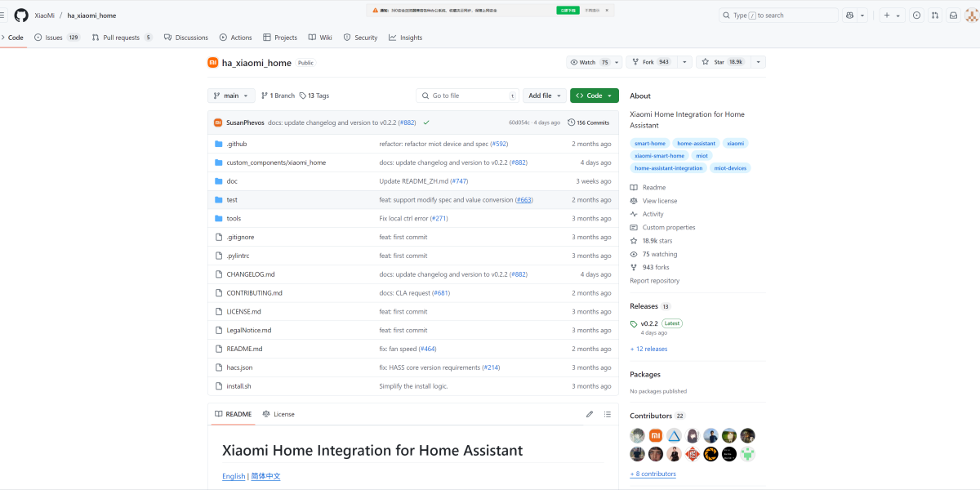The image size is (980, 490).
Task: Click the Issues shortcut icon in header
Action: [x=916, y=16]
